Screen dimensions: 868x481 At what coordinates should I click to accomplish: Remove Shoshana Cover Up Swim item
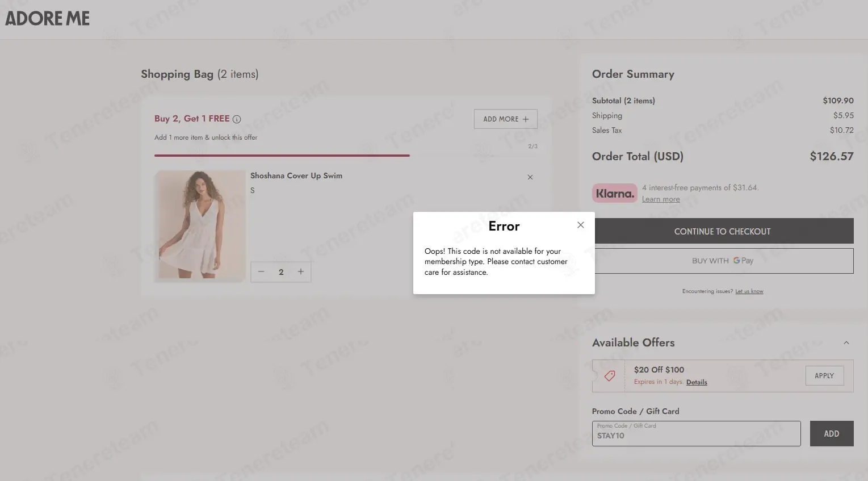530,177
